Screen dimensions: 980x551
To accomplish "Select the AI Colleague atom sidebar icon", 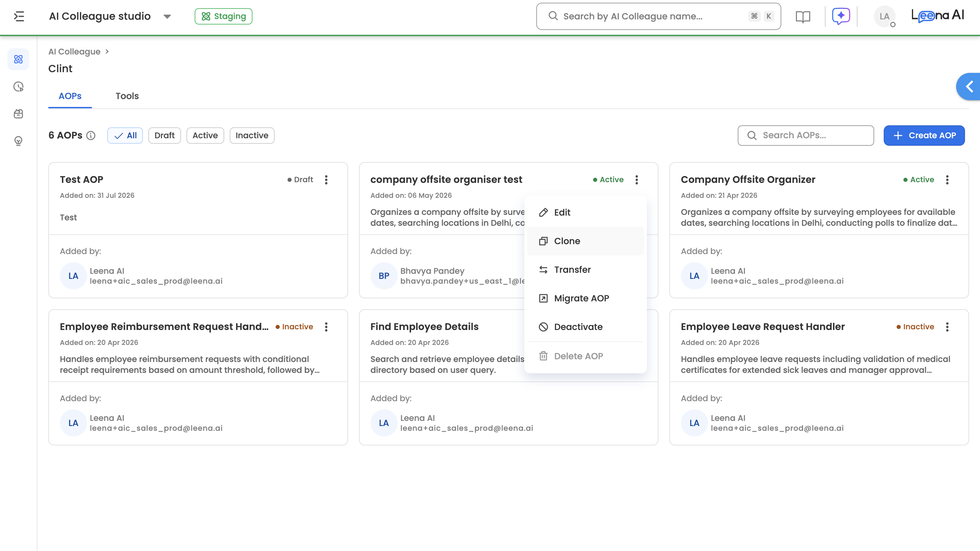I will [18, 59].
